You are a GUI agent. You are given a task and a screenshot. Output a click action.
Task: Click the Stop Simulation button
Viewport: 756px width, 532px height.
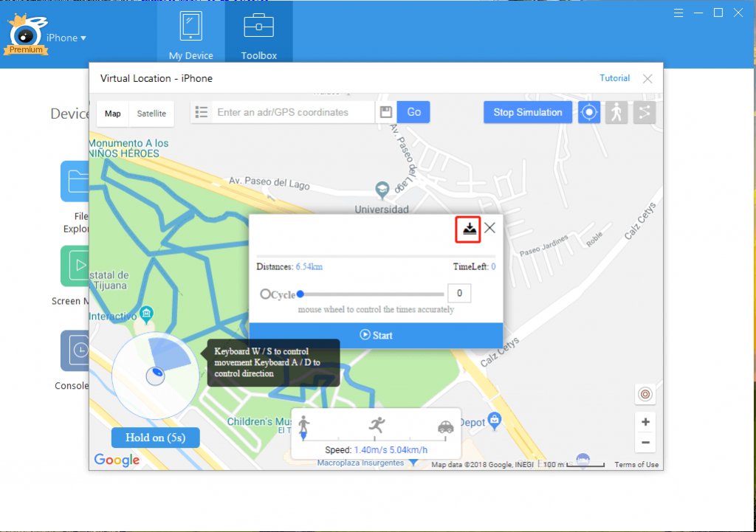coord(527,111)
